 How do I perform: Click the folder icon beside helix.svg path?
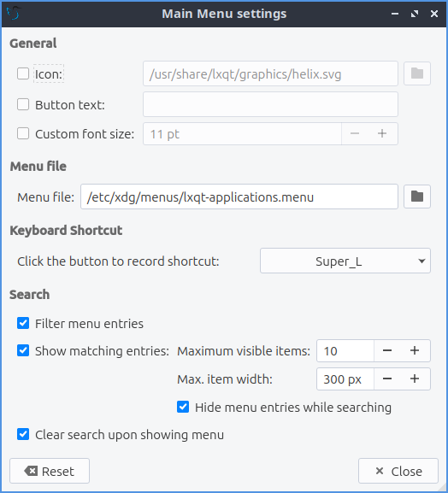[x=417, y=73]
